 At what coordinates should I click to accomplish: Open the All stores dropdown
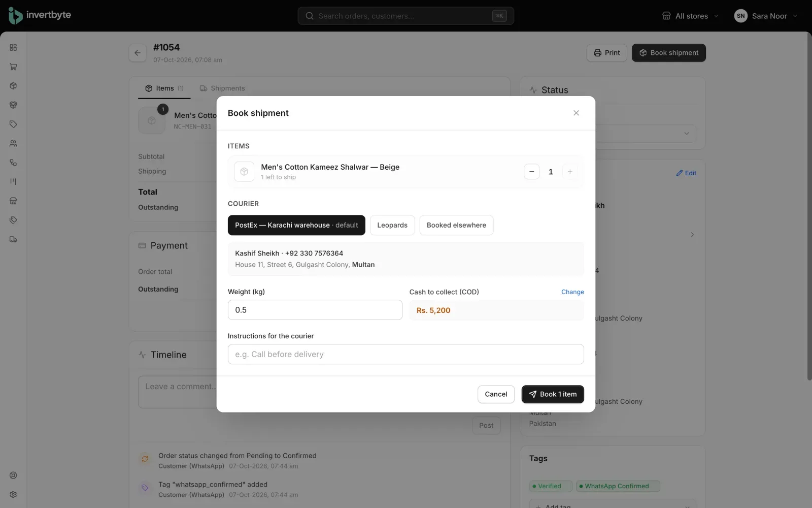(x=690, y=16)
